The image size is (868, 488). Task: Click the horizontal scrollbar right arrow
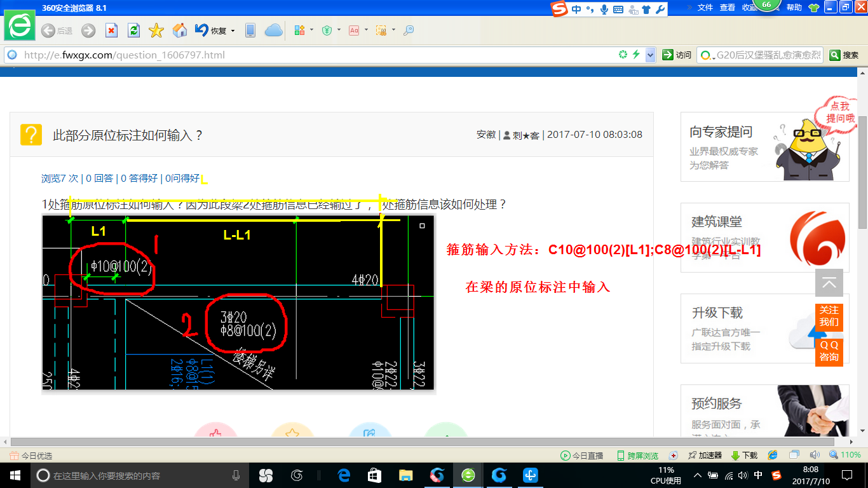click(x=852, y=442)
